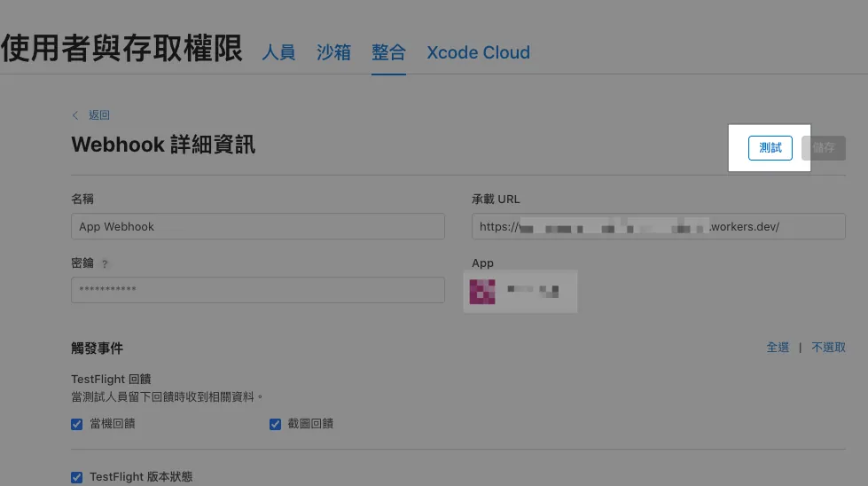Click into the 承載 URL input field
This screenshot has height=486, width=868.
click(x=658, y=226)
